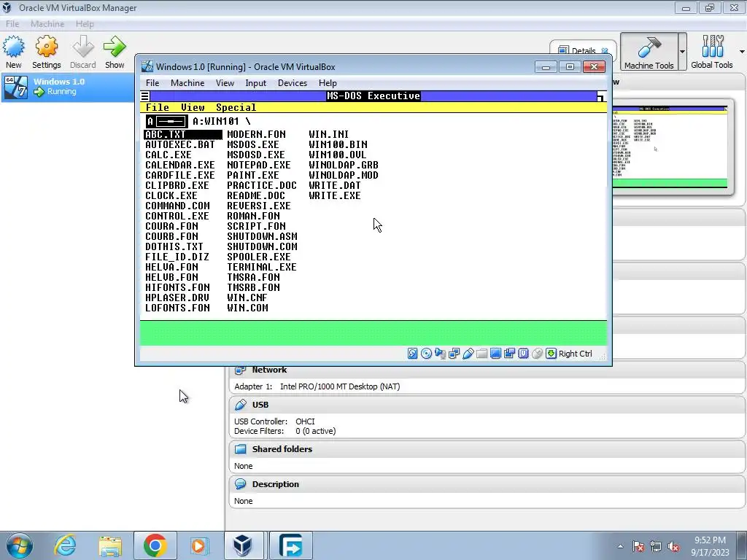Select REVERSI.EXE file
Image resolution: width=747 pixels, height=560 pixels.
click(259, 206)
